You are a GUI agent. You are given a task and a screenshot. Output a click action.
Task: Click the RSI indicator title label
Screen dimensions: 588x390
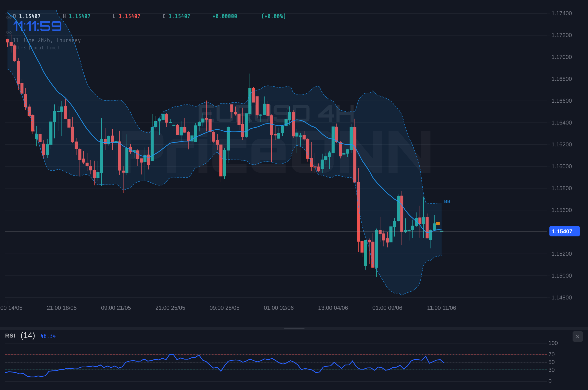point(10,336)
